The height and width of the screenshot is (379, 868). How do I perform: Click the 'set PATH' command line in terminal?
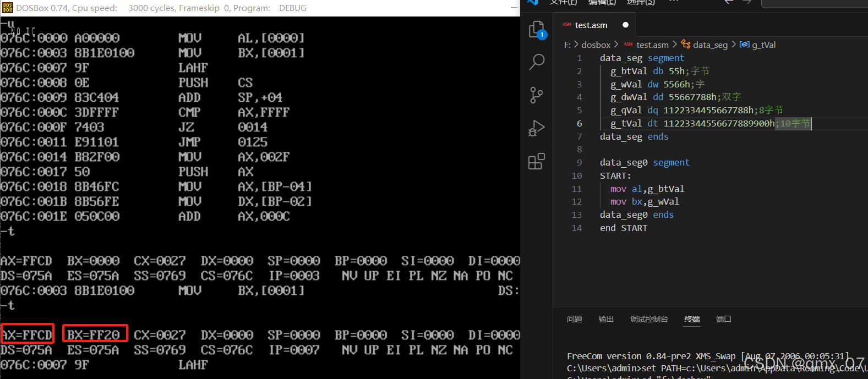717,368
